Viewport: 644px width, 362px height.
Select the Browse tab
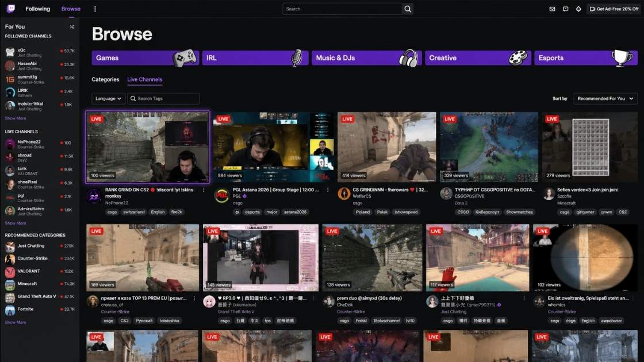click(71, 9)
